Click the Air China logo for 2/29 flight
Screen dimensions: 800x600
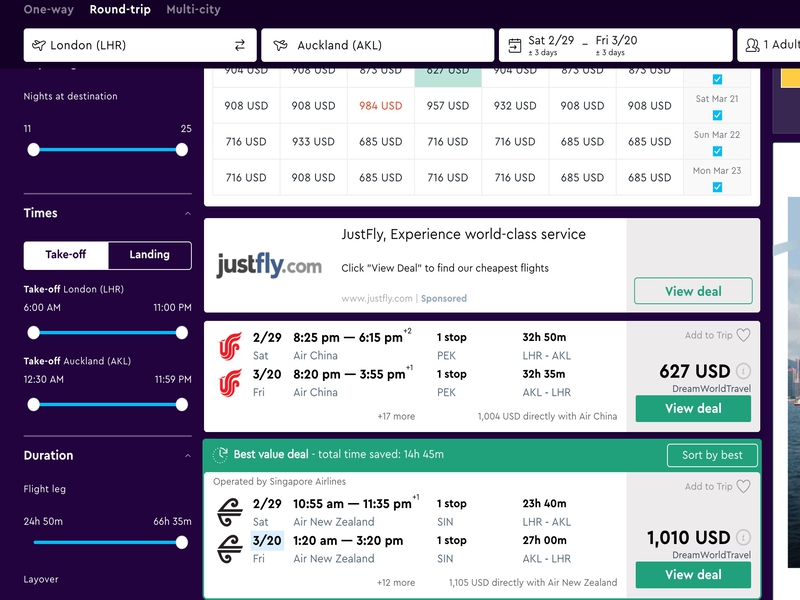click(x=230, y=346)
